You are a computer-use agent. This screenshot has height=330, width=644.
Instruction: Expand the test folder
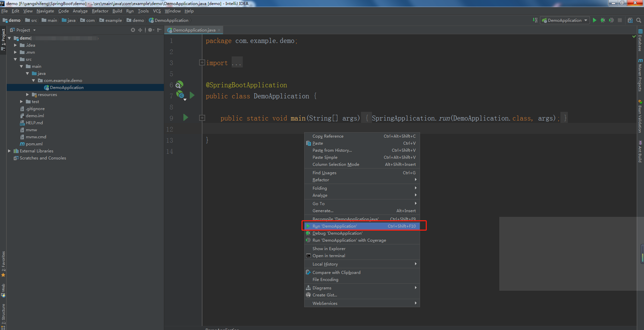click(x=21, y=101)
